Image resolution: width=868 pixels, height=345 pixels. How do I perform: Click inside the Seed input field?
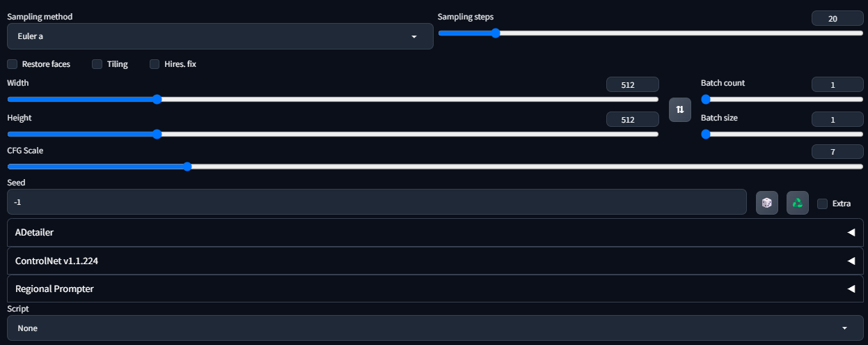coord(377,202)
